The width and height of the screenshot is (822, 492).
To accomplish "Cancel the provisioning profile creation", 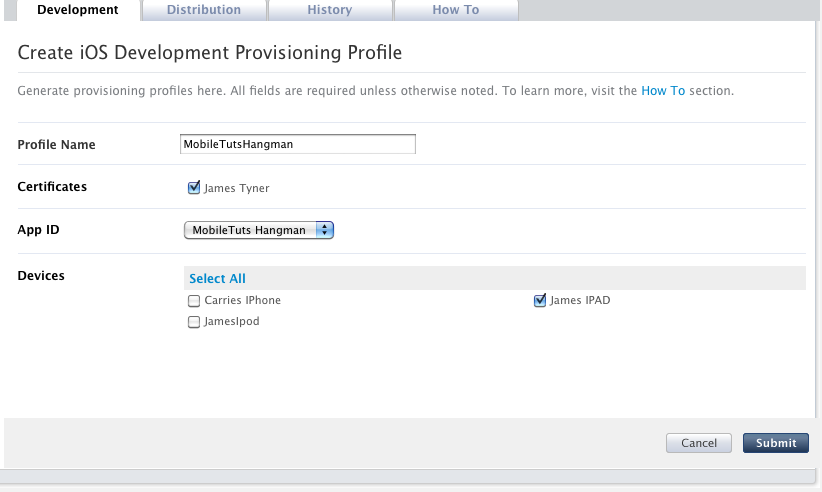I will tap(699, 443).
